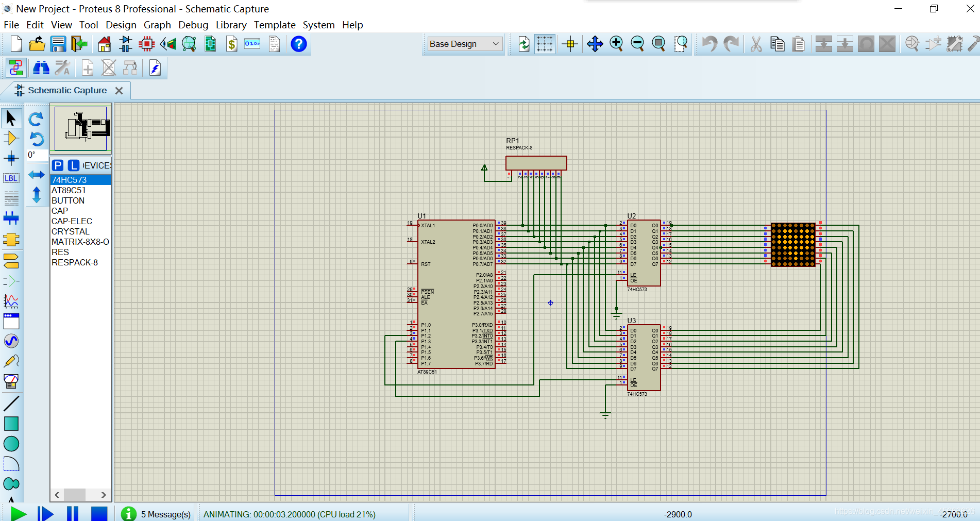Click the Bill of Materials icon

[232, 44]
